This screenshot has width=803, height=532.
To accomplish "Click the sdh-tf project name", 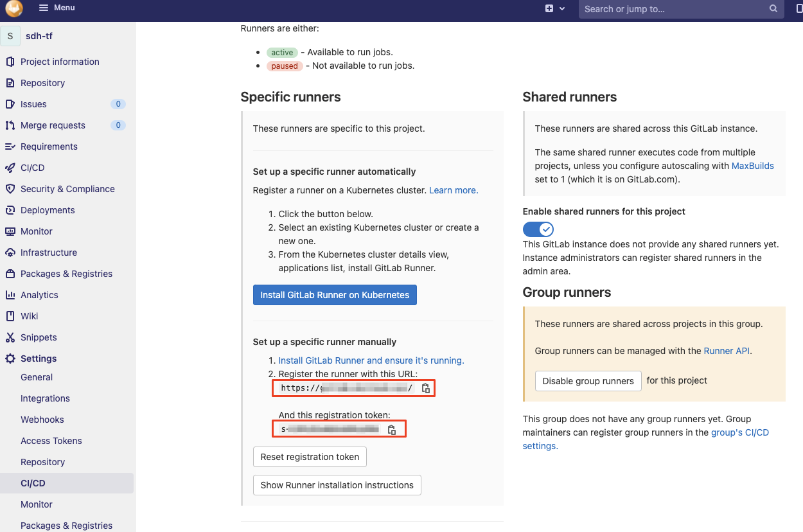I will 39,36.
